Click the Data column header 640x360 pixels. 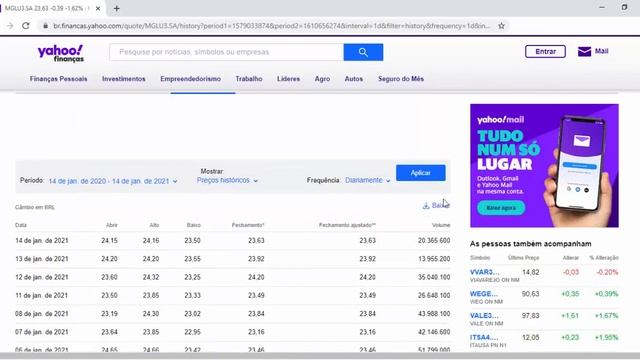click(21, 225)
